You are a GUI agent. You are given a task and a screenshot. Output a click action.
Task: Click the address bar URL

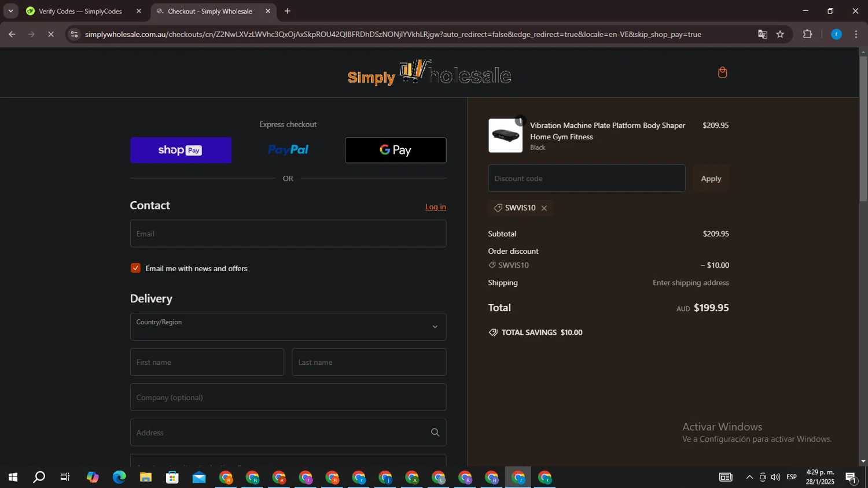tap(393, 34)
